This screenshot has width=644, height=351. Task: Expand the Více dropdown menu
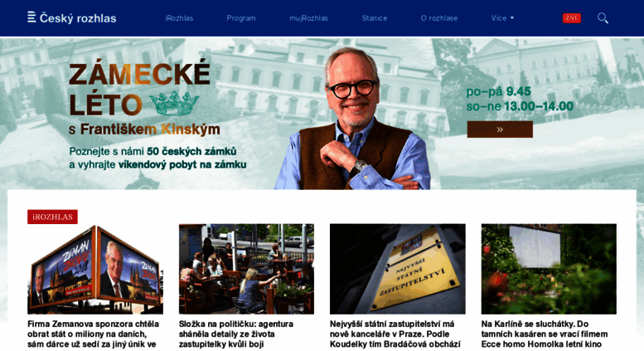coord(502,18)
